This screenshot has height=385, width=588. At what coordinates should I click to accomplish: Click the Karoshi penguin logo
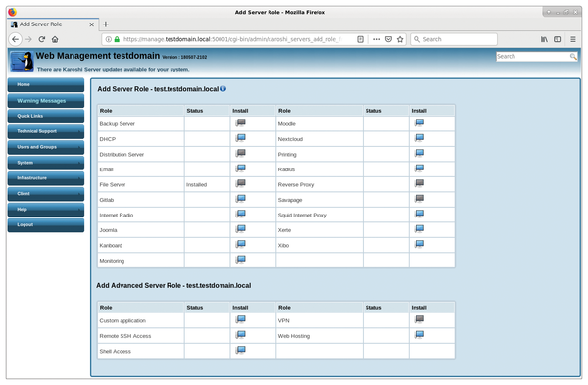[22, 61]
